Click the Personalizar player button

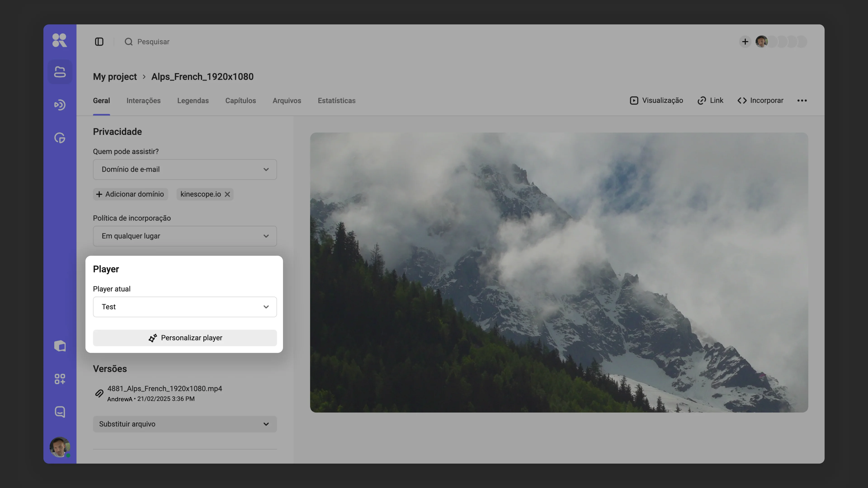[x=185, y=338]
